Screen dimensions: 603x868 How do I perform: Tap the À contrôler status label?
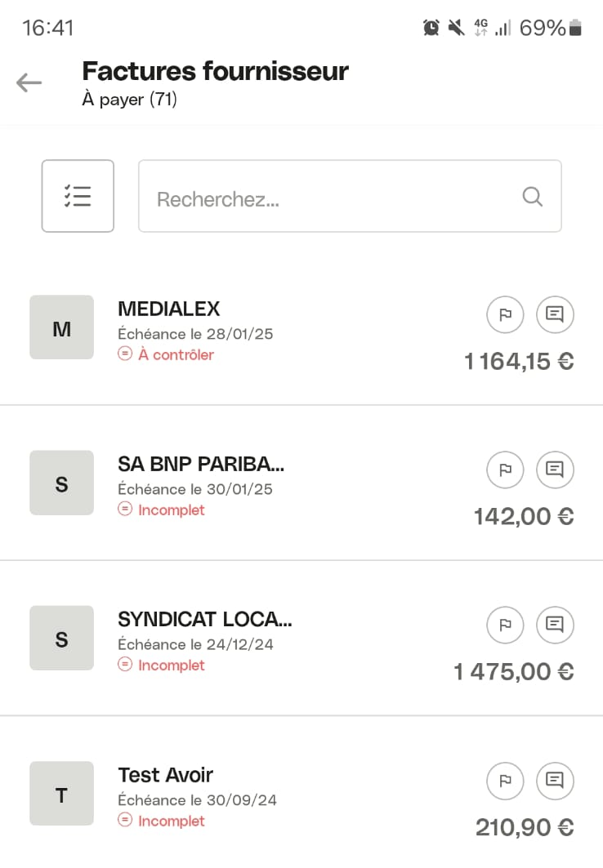tap(176, 355)
